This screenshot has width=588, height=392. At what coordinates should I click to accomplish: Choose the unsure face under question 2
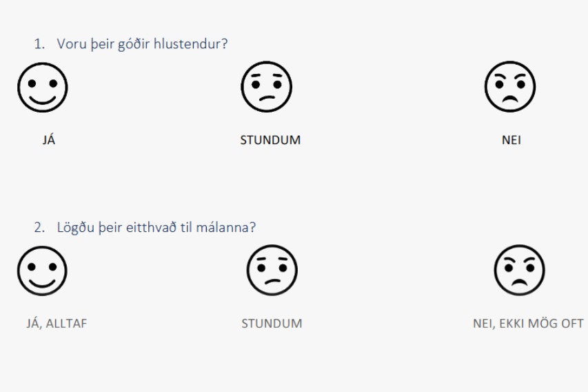pyautogui.click(x=272, y=270)
